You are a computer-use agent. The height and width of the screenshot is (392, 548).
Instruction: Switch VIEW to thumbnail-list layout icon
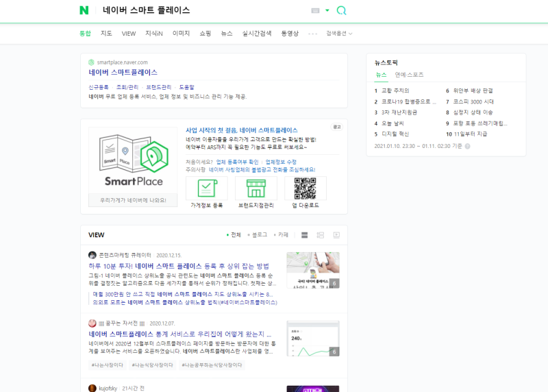[x=320, y=235]
